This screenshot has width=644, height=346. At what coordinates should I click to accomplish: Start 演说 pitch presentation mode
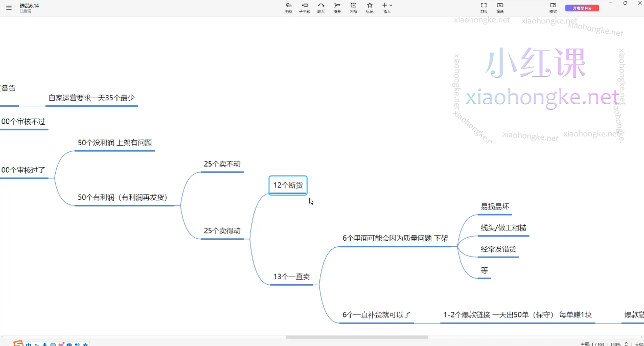pyautogui.click(x=500, y=8)
